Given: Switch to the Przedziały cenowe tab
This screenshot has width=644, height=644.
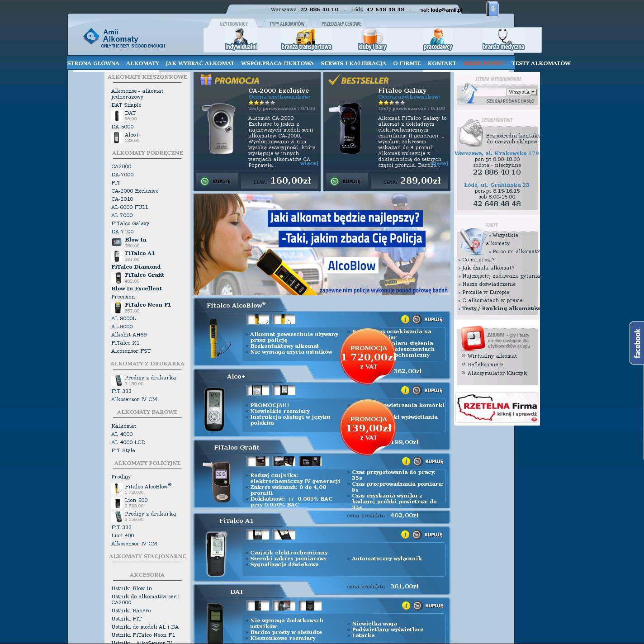Looking at the screenshot, I should coord(341,24).
